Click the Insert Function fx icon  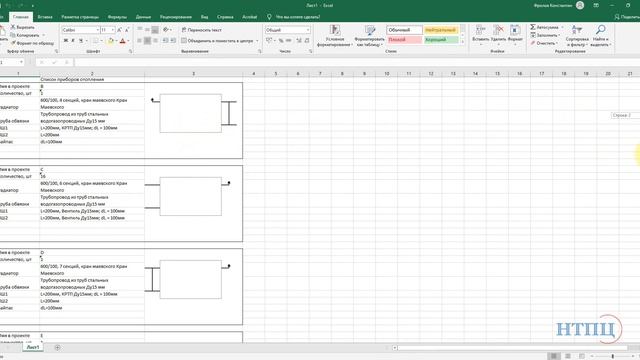point(67,62)
